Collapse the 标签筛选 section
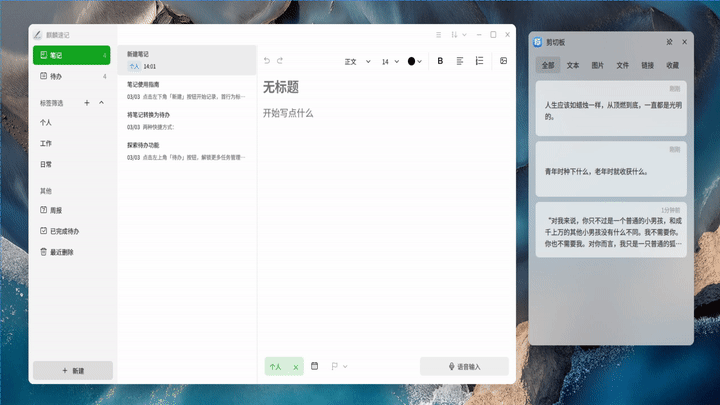This screenshot has height=405, width=720. pos(101,103)
